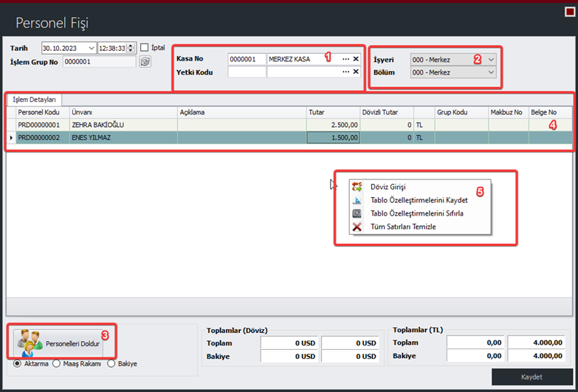Click the refresh icon beside İşlem Grup No
This screenshot has height=392, width=578.
pyautogui.click(x=145, y=62)
